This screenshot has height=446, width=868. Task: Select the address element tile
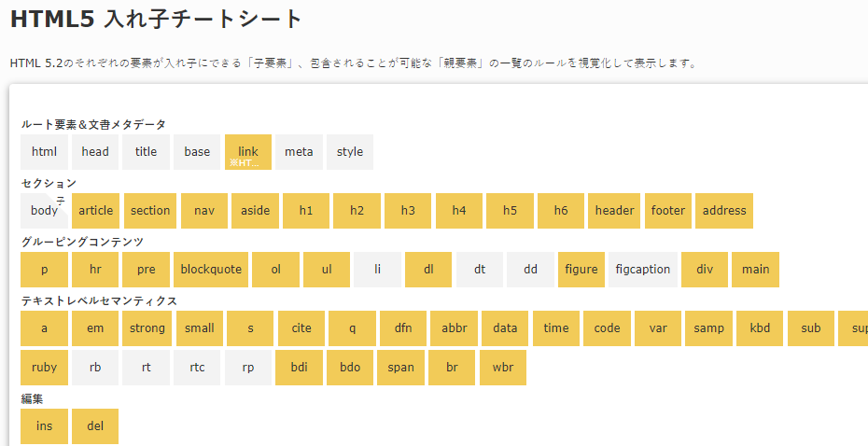[724, 210]
